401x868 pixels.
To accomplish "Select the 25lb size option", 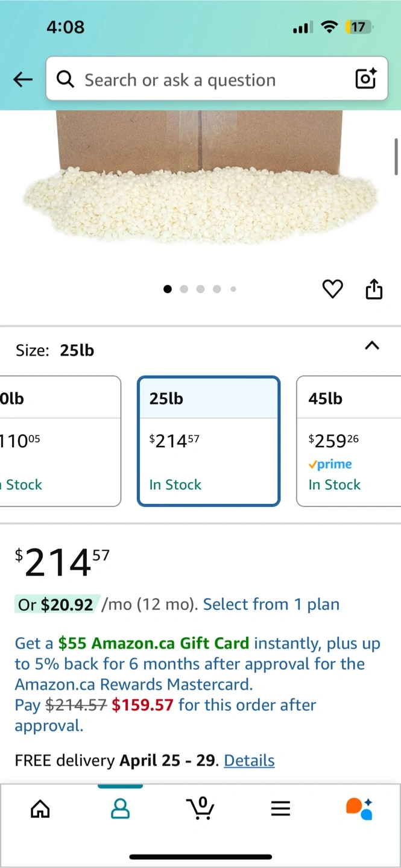I will (x=209, y=441).
